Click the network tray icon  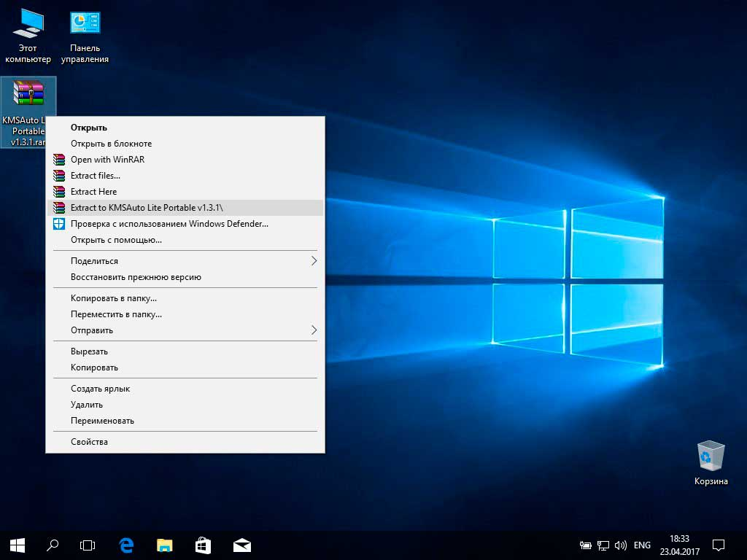click(x=603, y=545)
